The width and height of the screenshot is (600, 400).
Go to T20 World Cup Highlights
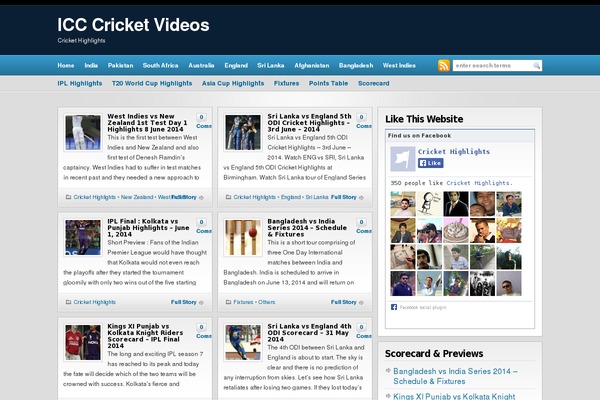[x=152, y=83]
